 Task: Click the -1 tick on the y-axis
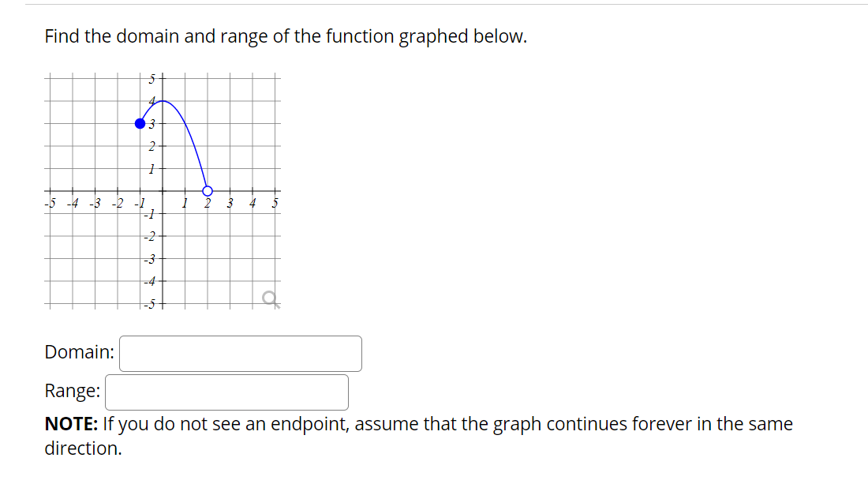coord(162,212)
